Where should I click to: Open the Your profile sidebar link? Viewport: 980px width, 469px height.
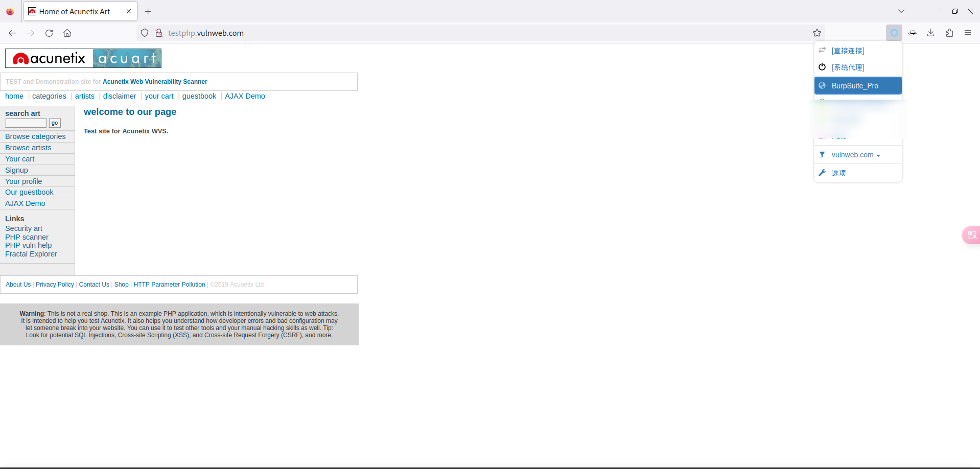click(24, 181)
